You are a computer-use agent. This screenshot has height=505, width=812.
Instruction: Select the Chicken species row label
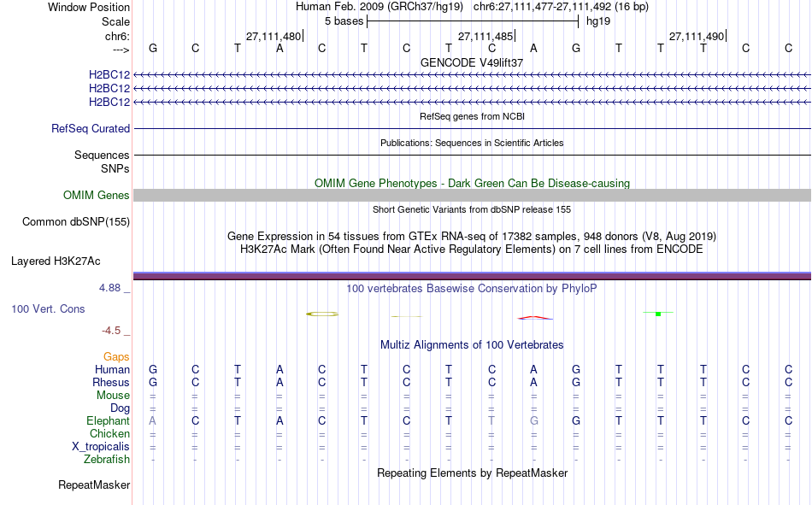(109, 433)
